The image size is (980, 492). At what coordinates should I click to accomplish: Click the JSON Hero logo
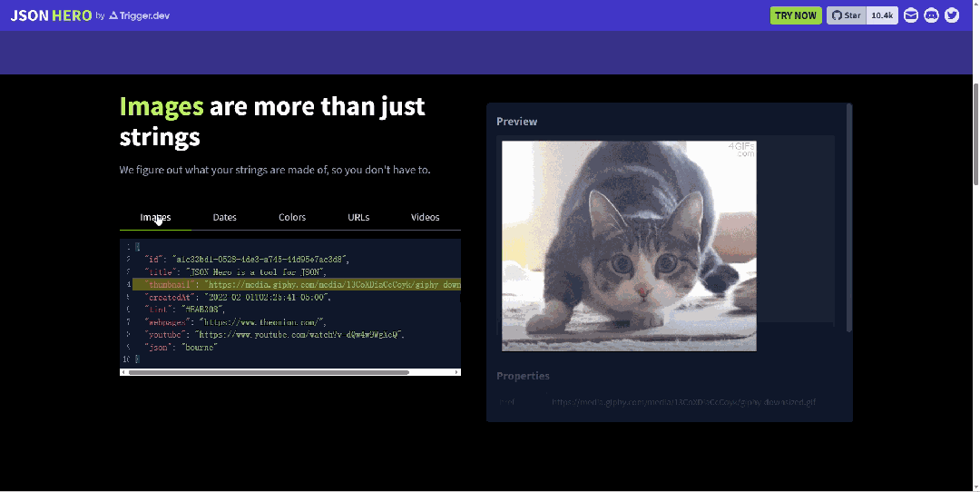pos(51,15)
